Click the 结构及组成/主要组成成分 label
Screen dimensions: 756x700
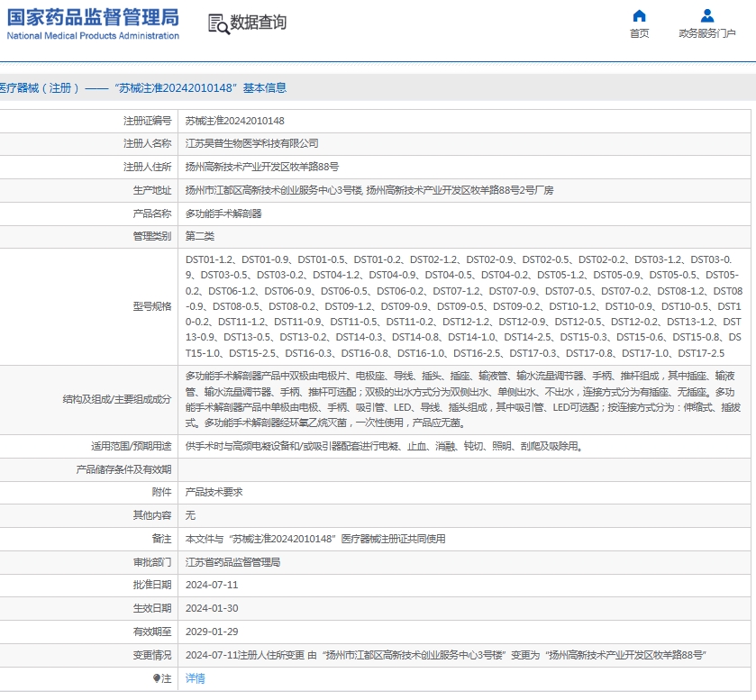(117, 400)
